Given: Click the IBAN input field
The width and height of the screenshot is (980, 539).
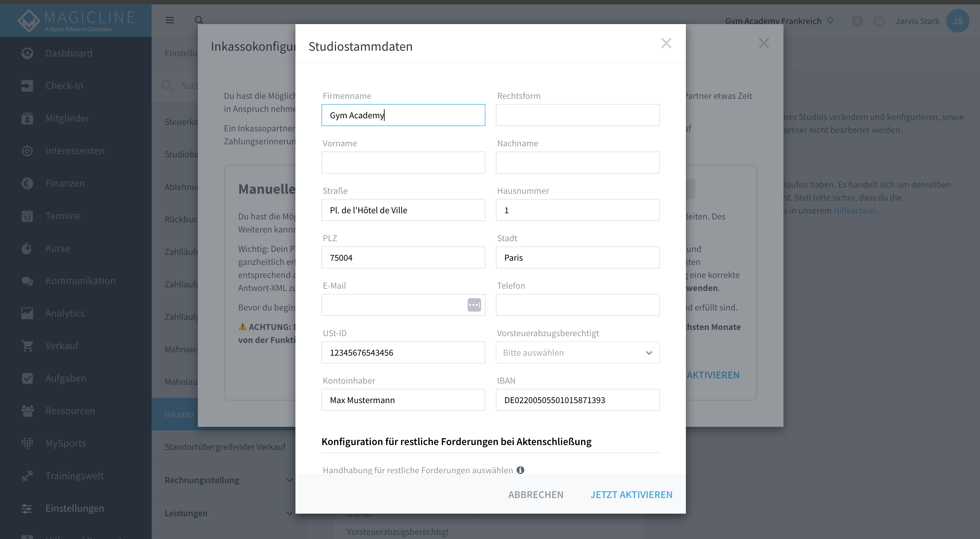Looking at the screenshot, I should click(578, 400).
